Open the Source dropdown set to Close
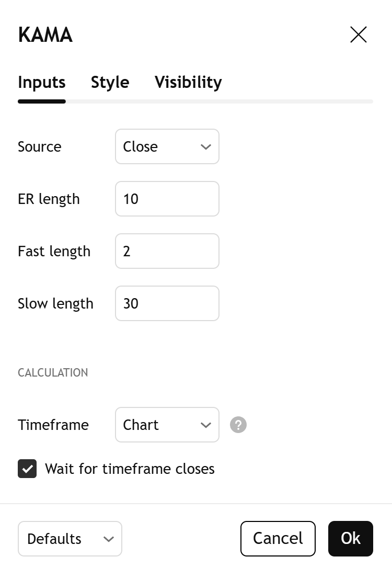The image size is (392, 568). [x=167, y=146]
